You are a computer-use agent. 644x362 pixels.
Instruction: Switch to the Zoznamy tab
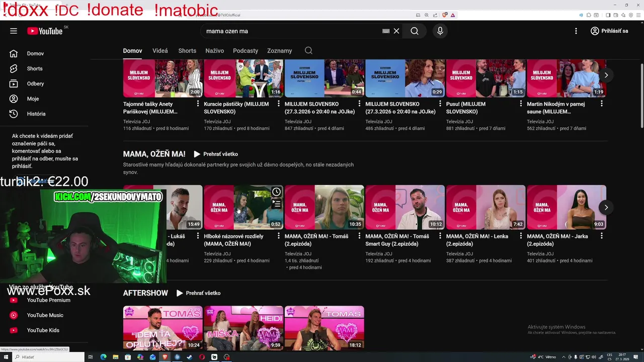click(x=280, y=51)
